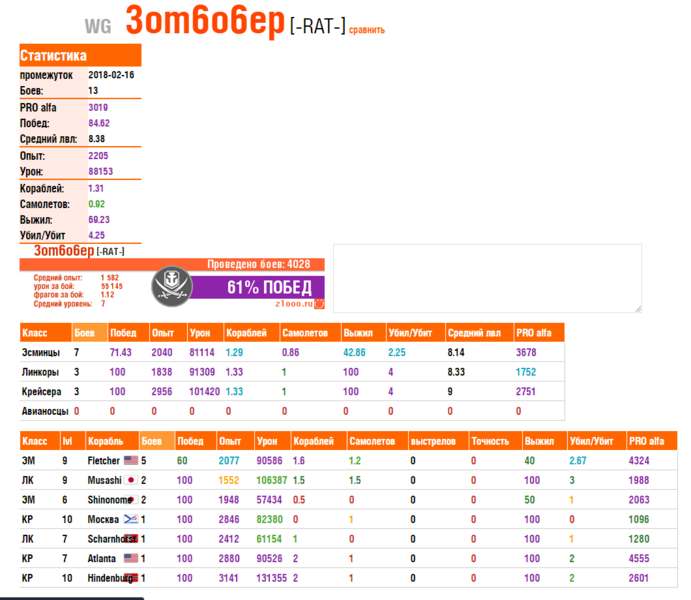Click the z1ooo.ru site logo icon
The height and width of the screenshot is (600, 691).
tap(319, 304)
